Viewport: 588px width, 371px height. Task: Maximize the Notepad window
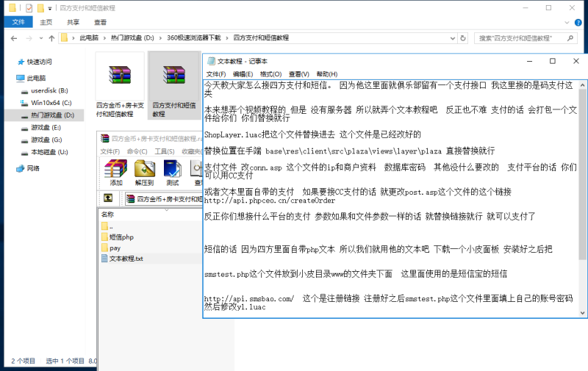553,61
